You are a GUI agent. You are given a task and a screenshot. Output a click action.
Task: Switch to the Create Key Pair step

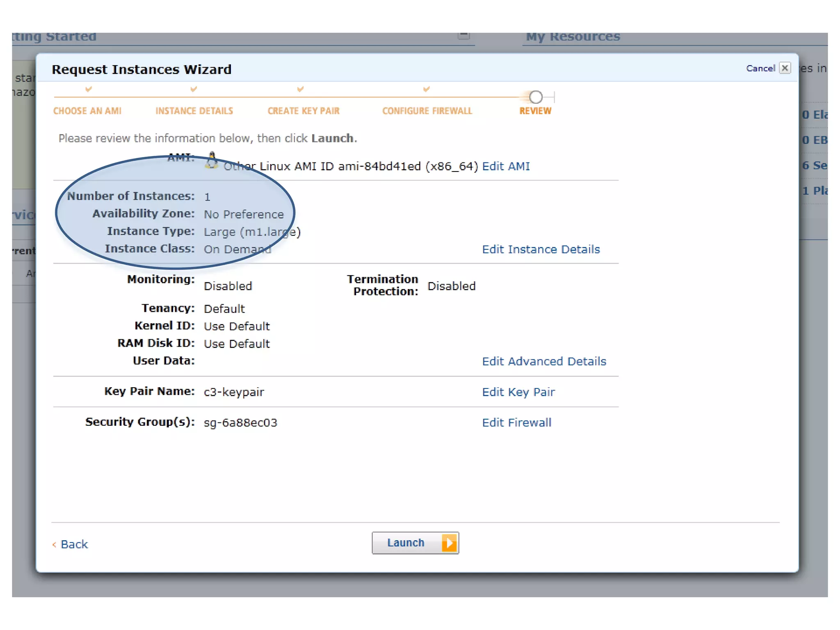(x=304, y=111)
